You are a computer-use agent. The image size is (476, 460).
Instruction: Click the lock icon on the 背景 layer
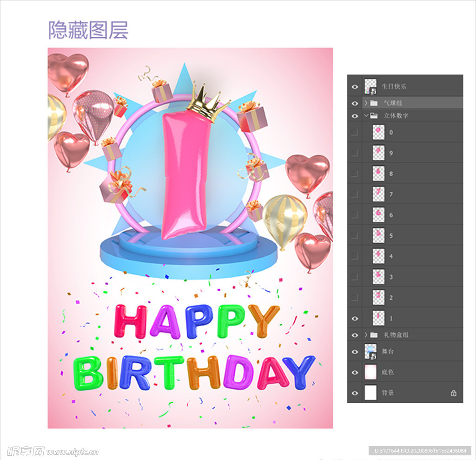pos(454,393)
